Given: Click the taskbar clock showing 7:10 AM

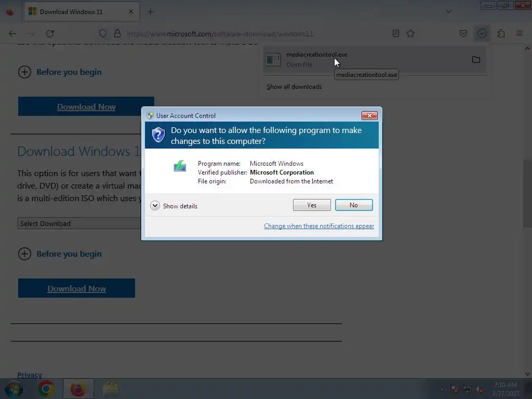Looking at the screenshot, I should click(x=506, y=389).
